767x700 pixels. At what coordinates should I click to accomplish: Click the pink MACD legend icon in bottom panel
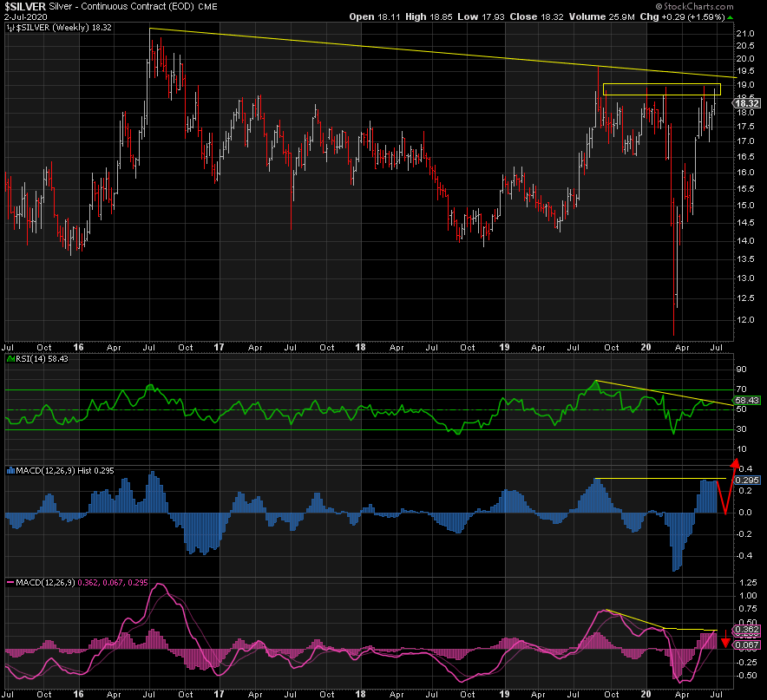[x=10, y=580]
